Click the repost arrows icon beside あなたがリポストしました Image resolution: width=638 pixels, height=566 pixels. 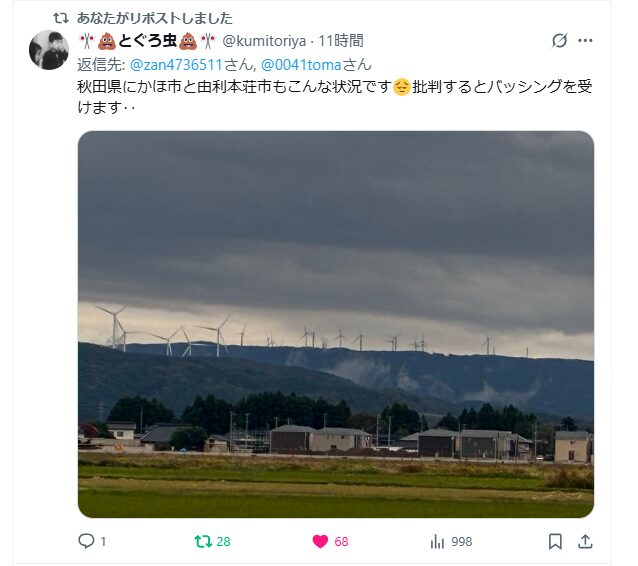[x=61, y=18]
